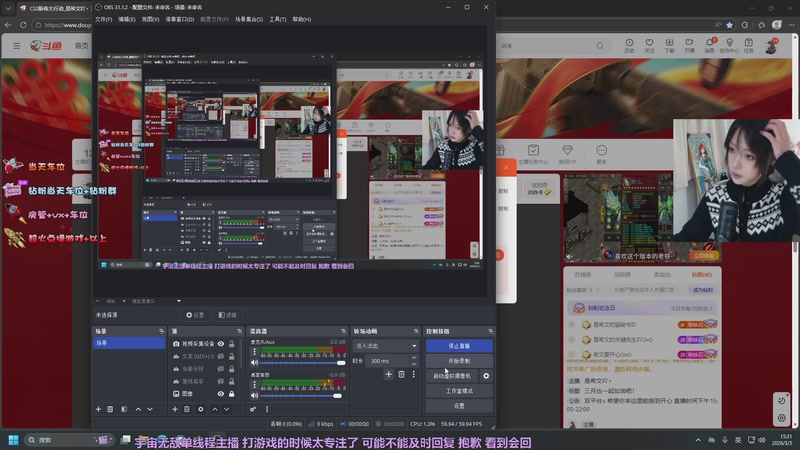Click the 设置 button in OBS controls panel

point(459,406)
